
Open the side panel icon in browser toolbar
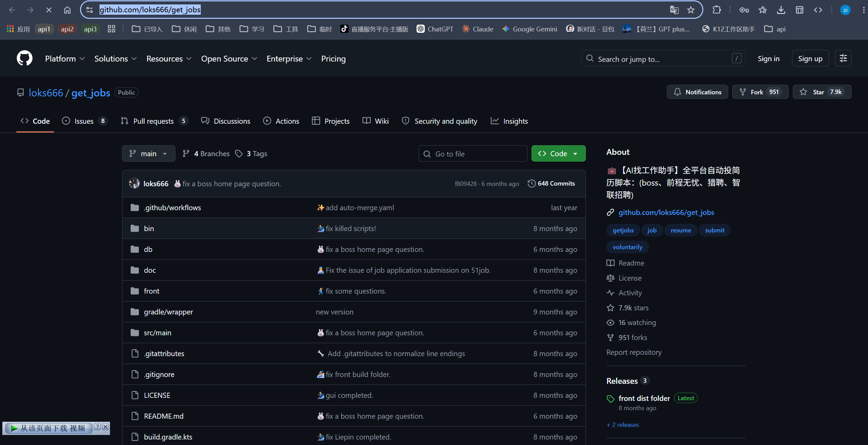pos(800,10)
